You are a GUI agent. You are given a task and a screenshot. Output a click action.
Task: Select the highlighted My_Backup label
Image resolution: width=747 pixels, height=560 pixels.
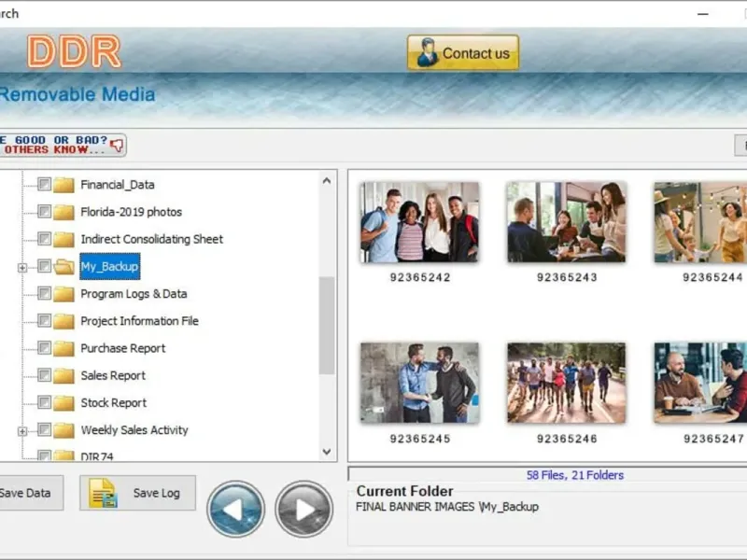pos(109,266)
